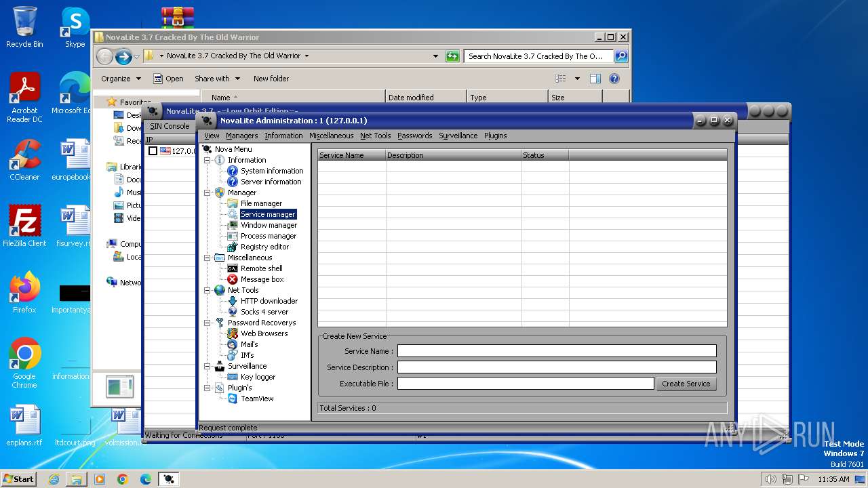Open Acrobat Reader DC desktop icon

[x=24, y=98]
